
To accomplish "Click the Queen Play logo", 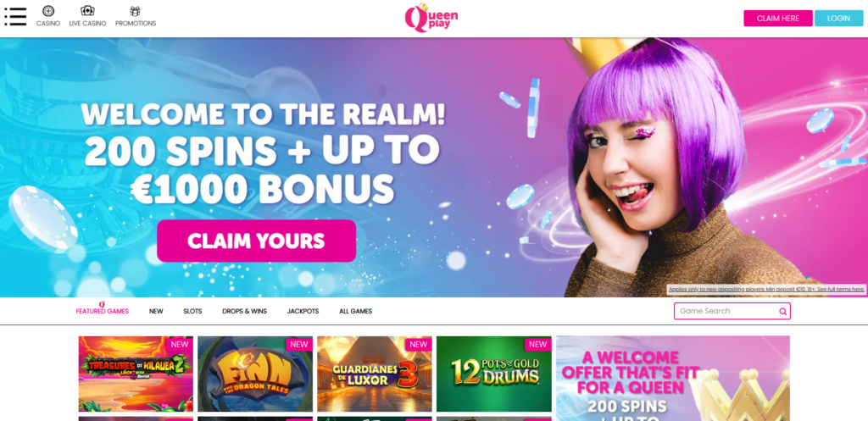I will [431, 17].
